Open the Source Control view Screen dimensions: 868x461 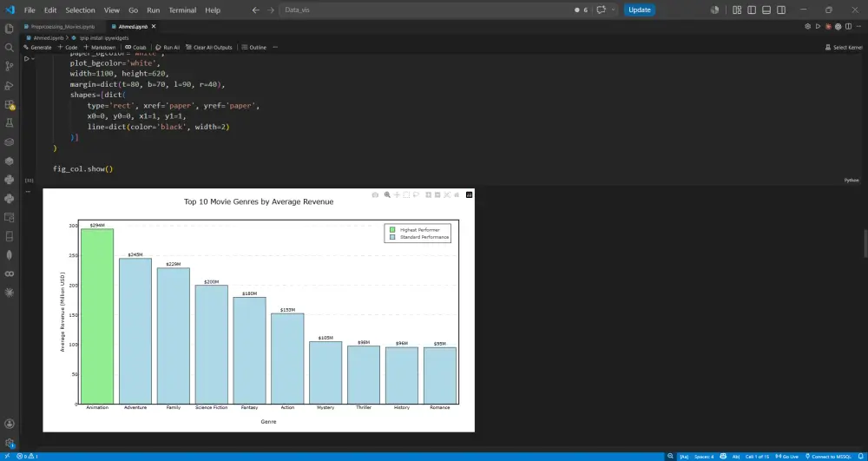point(9,66)
